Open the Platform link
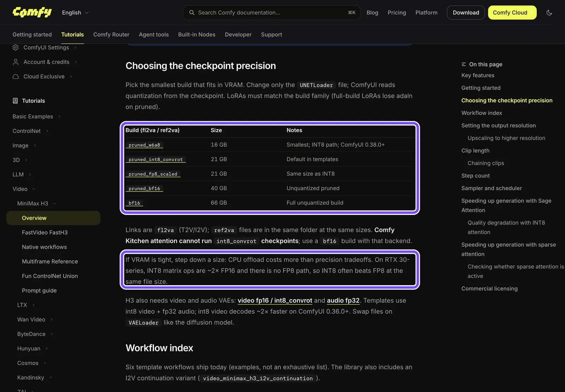This screenshot has width=565, height=392. pyautogui.click(x=426, y=13)
